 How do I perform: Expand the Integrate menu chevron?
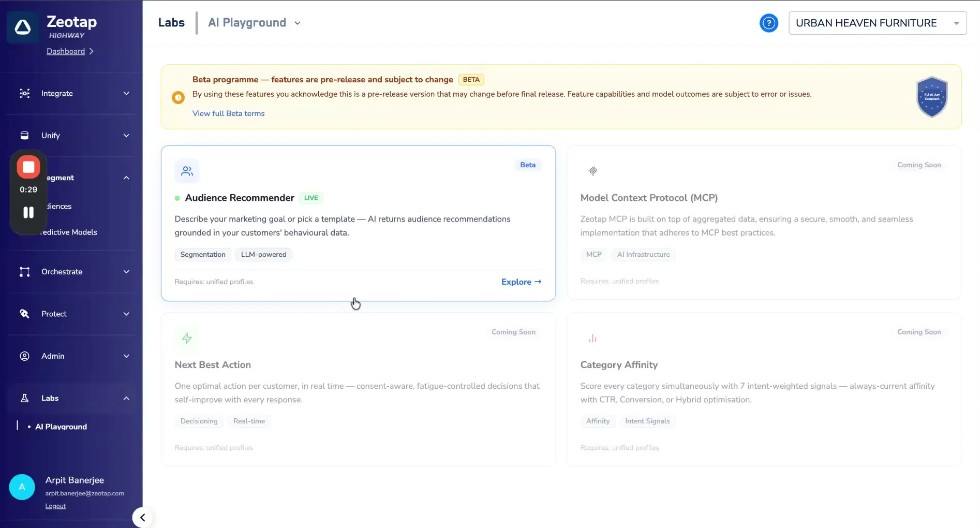(126, 93)
